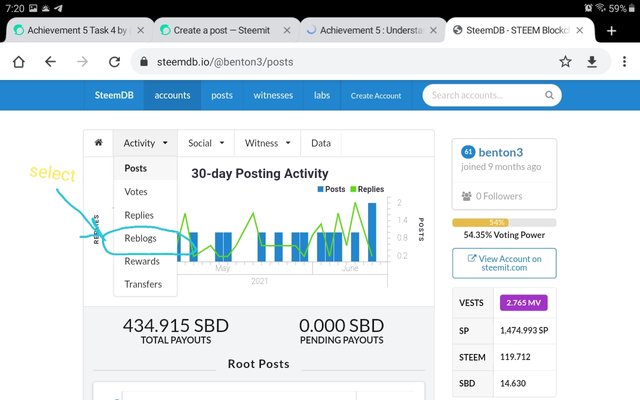Close the Achievement 5 Task 4 tab
Screen dimensions: 640x400
tap(140, 31)
